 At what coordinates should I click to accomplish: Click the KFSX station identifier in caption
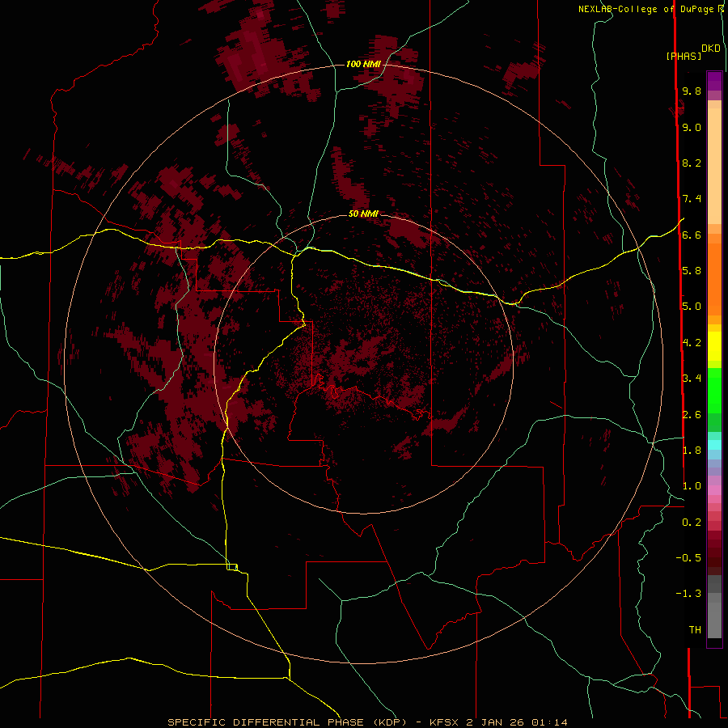tap(445, 722)
